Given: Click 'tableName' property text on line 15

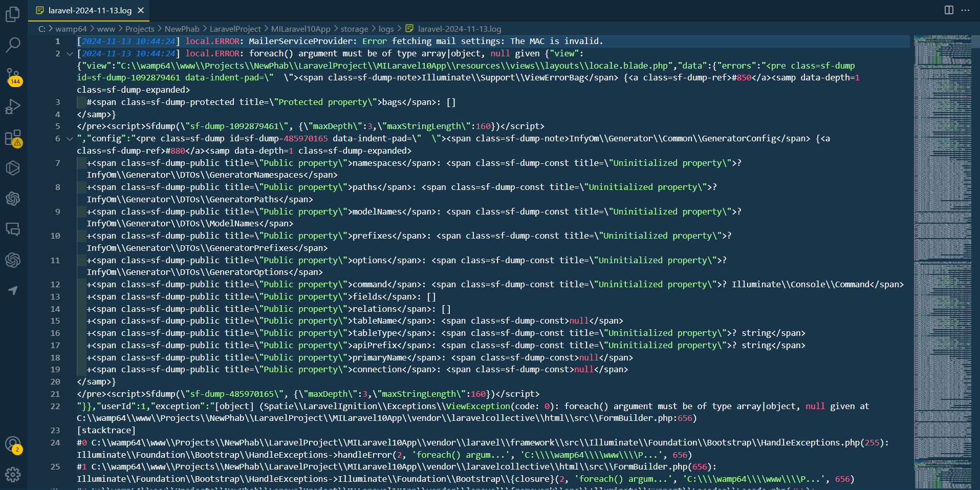Looking at the screenshot, I should click(x=375, y=321).
